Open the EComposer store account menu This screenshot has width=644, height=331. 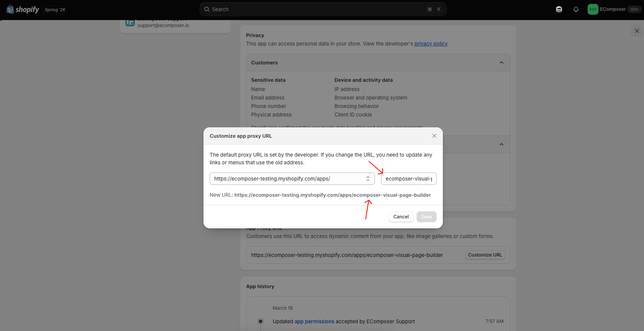[x=614, y=9]
